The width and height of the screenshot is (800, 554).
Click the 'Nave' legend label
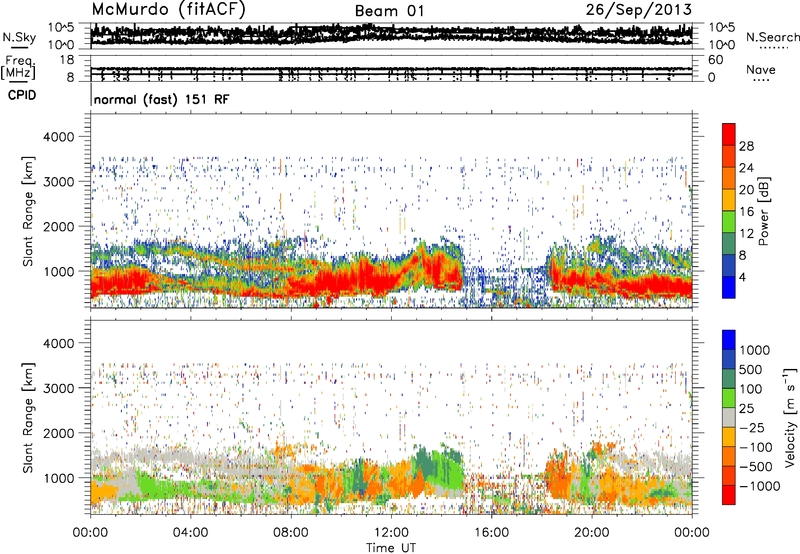point(761,70)
